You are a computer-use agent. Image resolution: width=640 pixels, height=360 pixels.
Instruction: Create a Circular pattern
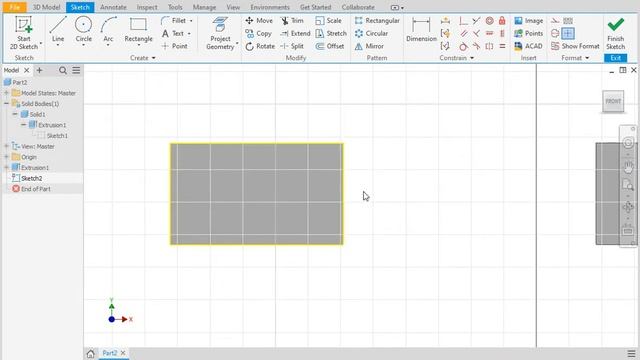pos(371,33)
